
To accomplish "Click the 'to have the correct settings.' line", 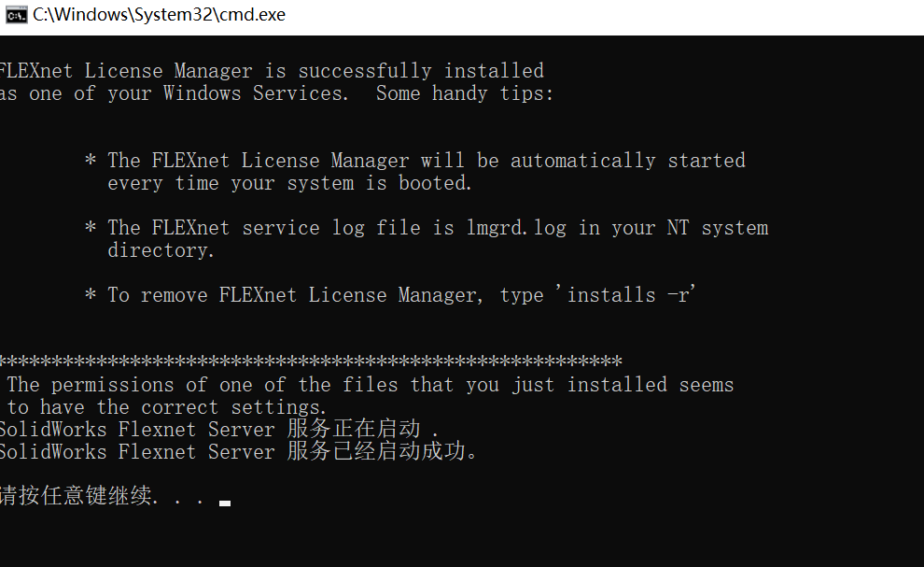I will 166,407.
